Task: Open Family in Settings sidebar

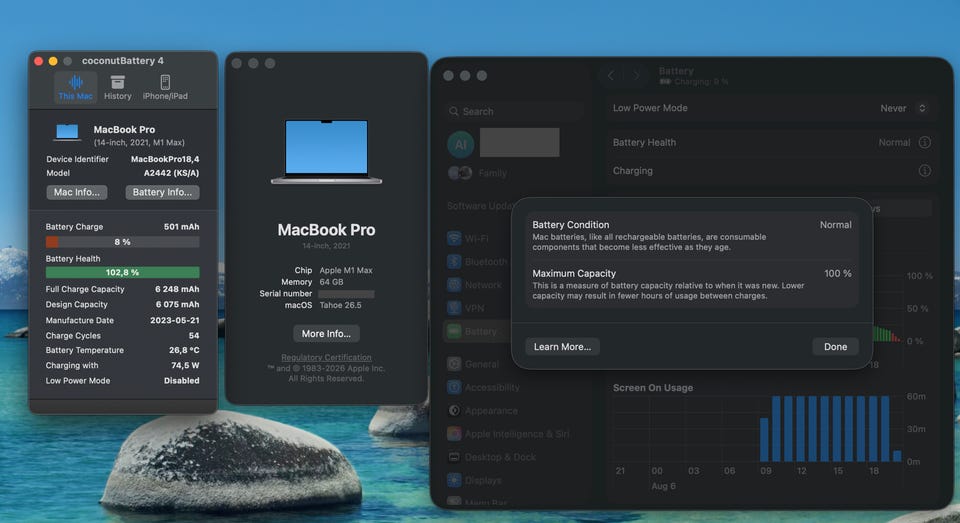Action: point(478,173)
